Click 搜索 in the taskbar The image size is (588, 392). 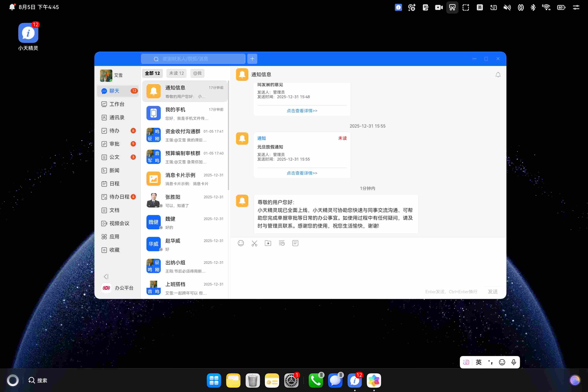point(38,380)
